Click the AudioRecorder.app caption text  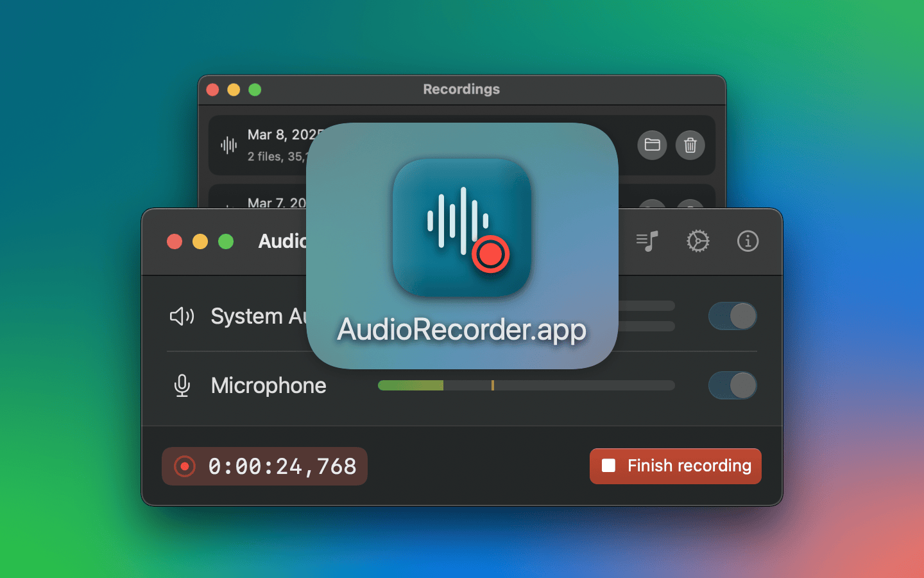click(x=462, y=329)
